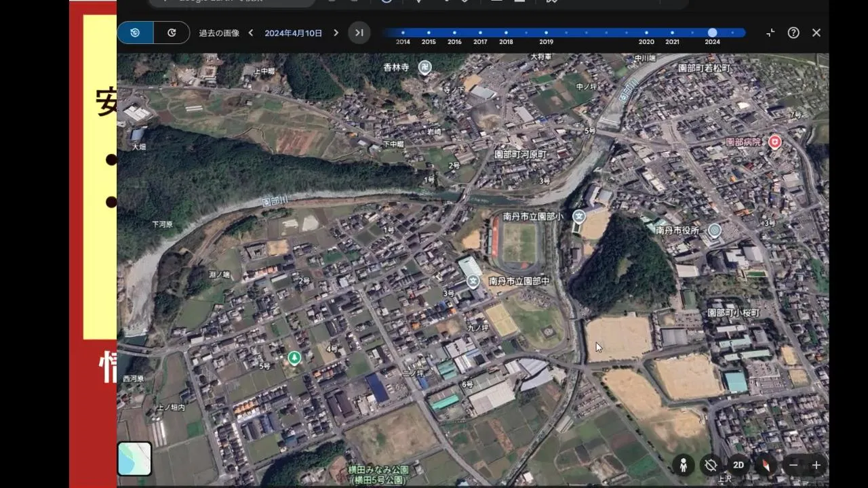Go to the previous imagery date
The width and height of the screenshot is (868, 488).
click(x=251, y=33)
